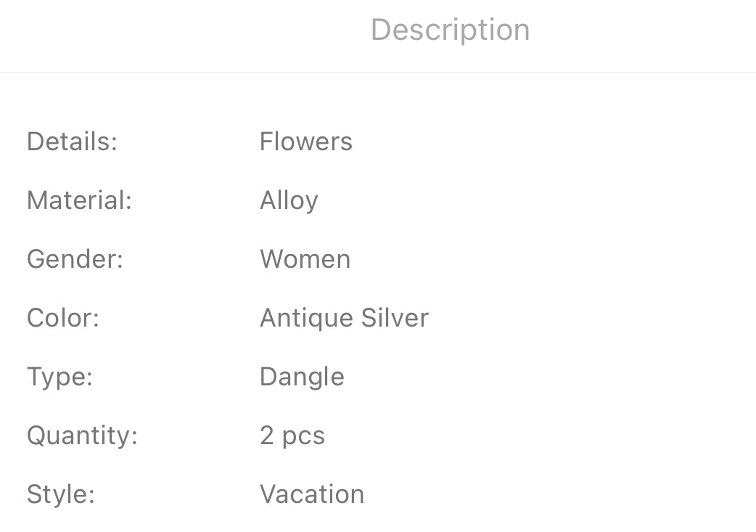The image size is (756, 532).
Task: Tap the word pcs in Quantity row
Action: coord(303,437)
